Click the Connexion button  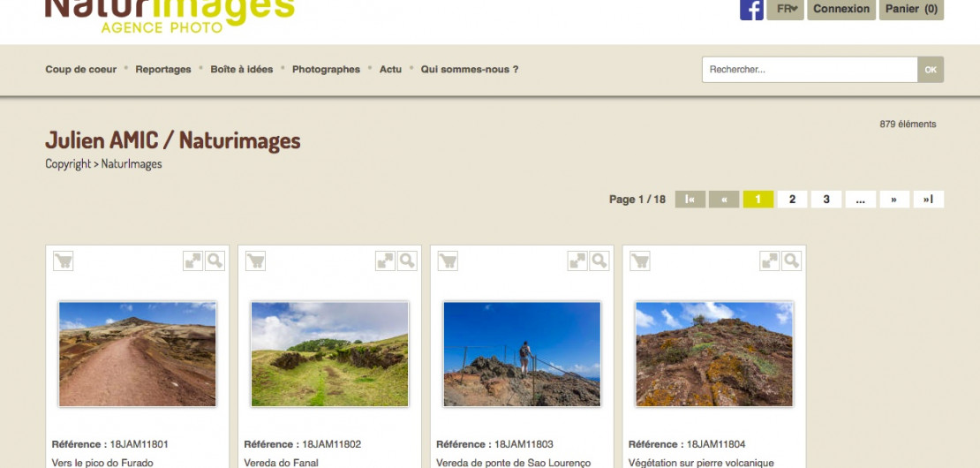point(841,9)
